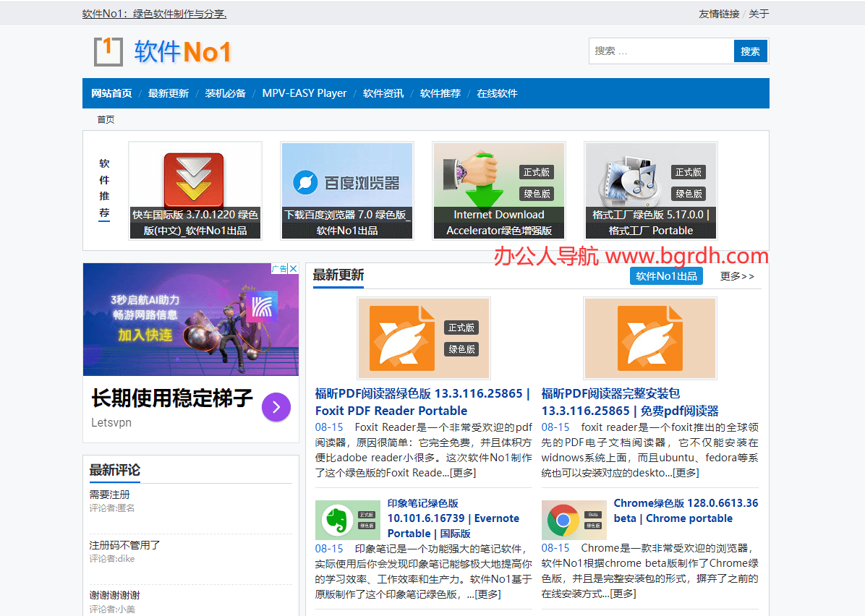Click into the 搜索 text field

[661, 51]
